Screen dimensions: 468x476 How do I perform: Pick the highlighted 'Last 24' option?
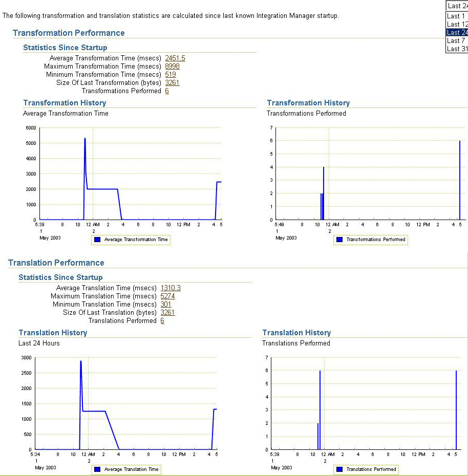tap(457, 32)
